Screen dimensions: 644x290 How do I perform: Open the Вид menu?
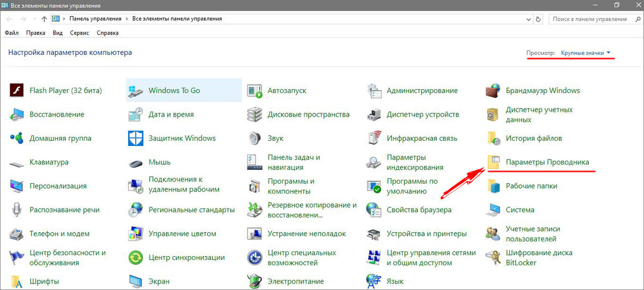tap(58, 33)
